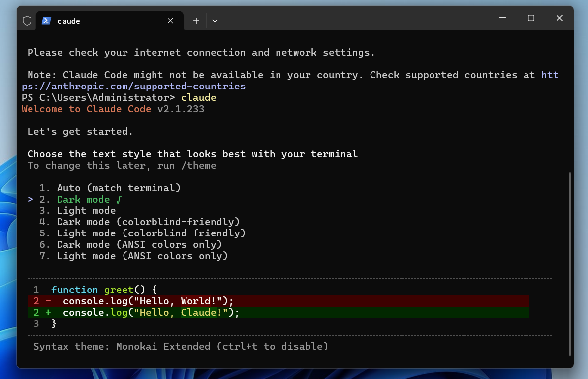This screenshot has width=588, height=379.
Task: Open the supported-countries link
Action: [133, 86]
